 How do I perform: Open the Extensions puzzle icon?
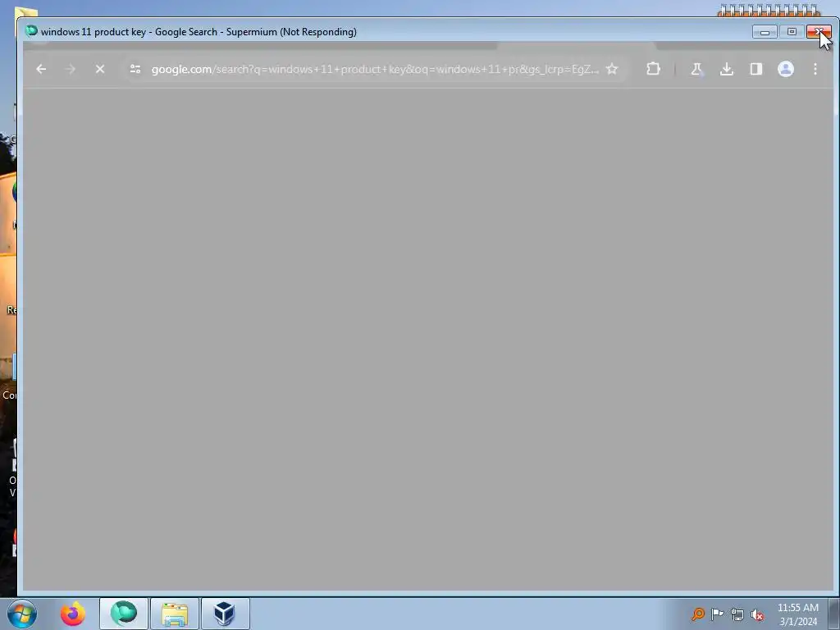click(x=653, y=69)
